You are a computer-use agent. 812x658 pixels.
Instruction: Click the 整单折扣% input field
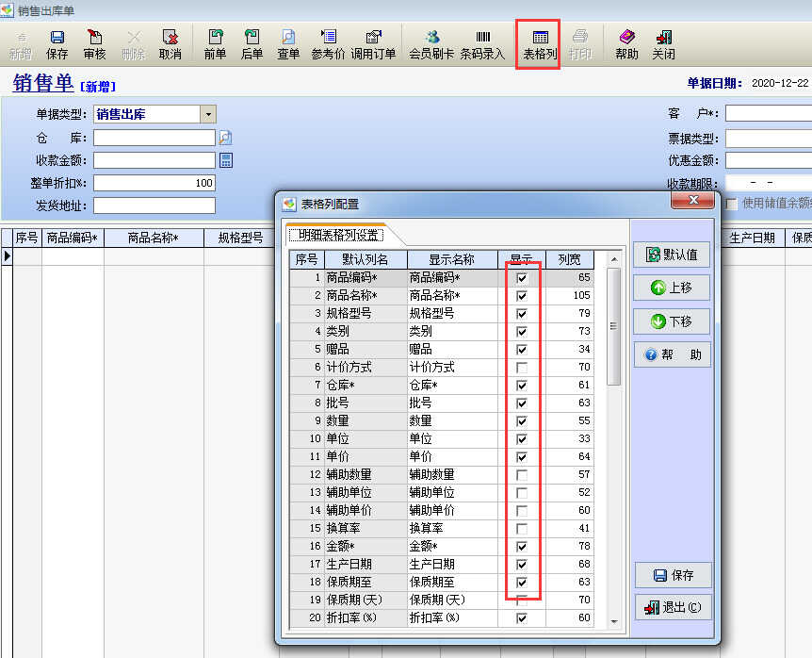pos(154,183)
